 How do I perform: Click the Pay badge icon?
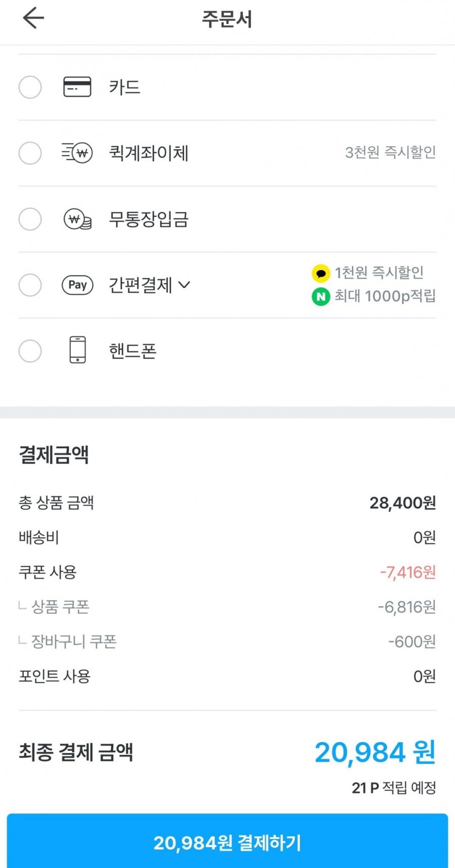[77, 285]
